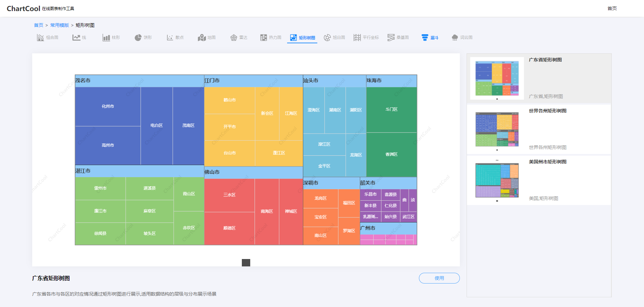The height and width of the screenshot is (307, 644).
Task: Select the 南海区 treemap block
Action: pos(267,212)
